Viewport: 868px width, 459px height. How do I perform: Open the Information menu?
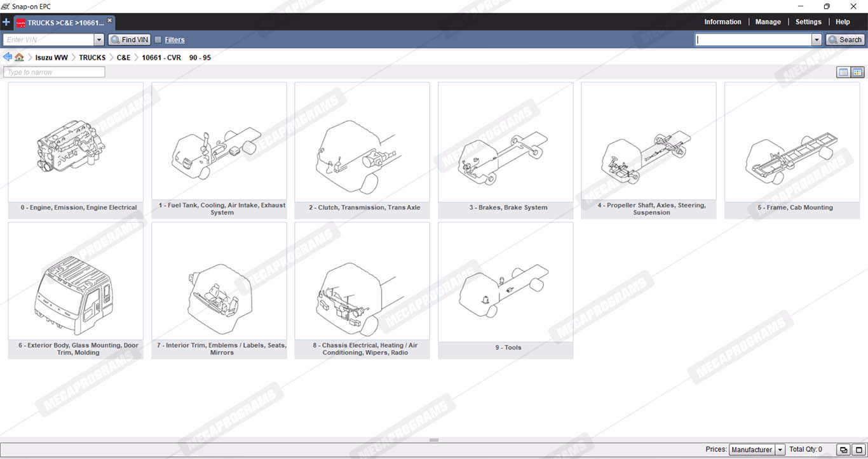point(722,22)
